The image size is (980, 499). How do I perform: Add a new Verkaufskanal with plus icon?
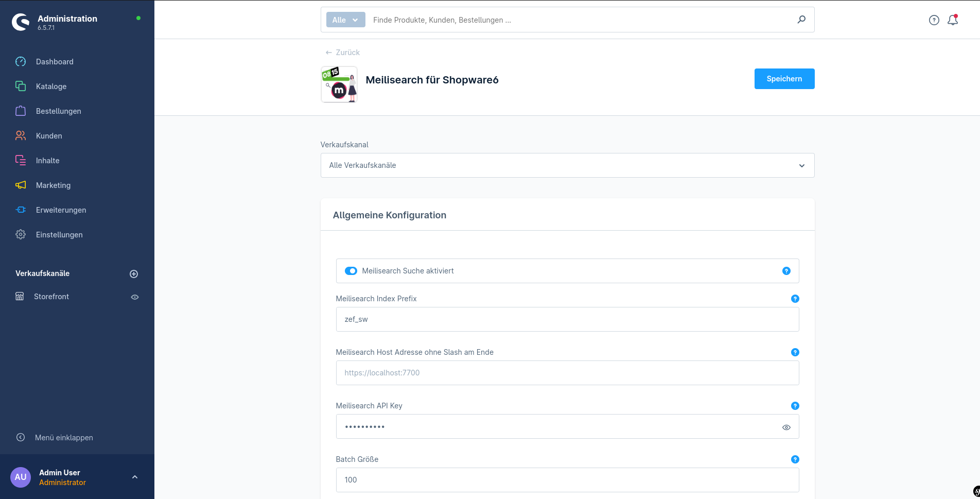pyautogui.click(x=134, y=274)
